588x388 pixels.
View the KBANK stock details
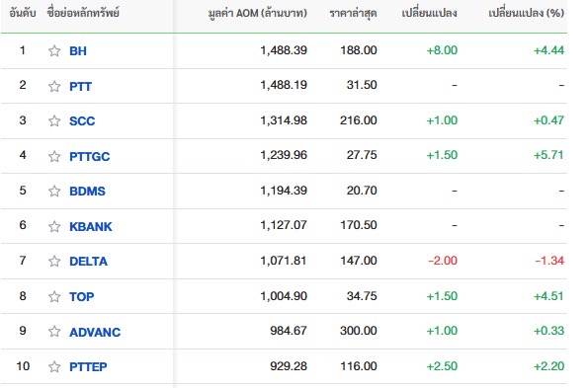point(91,227)
